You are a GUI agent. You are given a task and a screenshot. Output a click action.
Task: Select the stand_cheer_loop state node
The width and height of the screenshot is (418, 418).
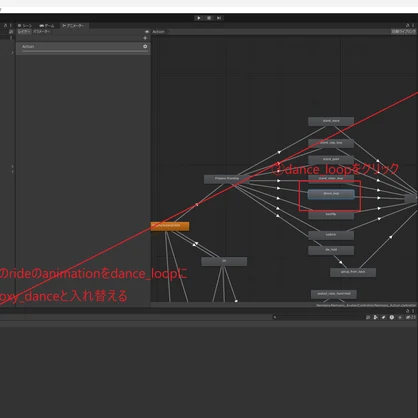pyautogui.click(x=331, y=179)
